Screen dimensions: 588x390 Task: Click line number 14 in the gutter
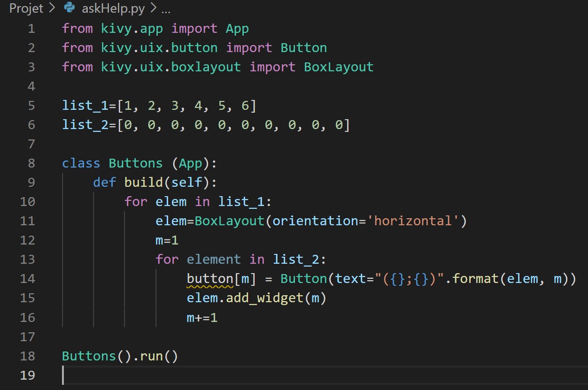tap(27, 278)
